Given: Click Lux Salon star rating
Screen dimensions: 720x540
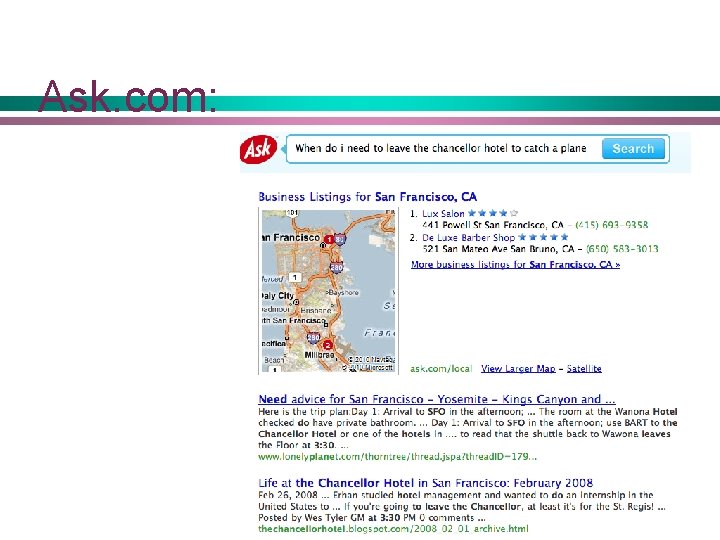Looking at the screenshot, I should click(x=493, y=213).
